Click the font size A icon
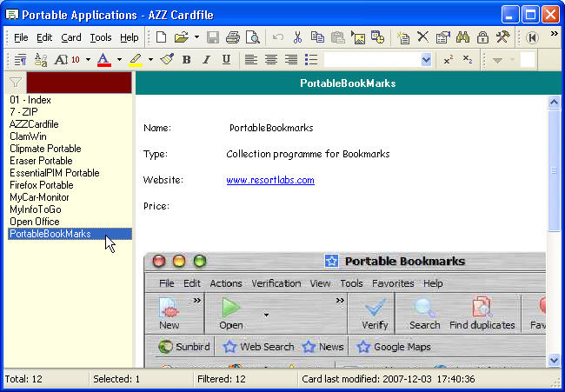 tap(61, 59)
